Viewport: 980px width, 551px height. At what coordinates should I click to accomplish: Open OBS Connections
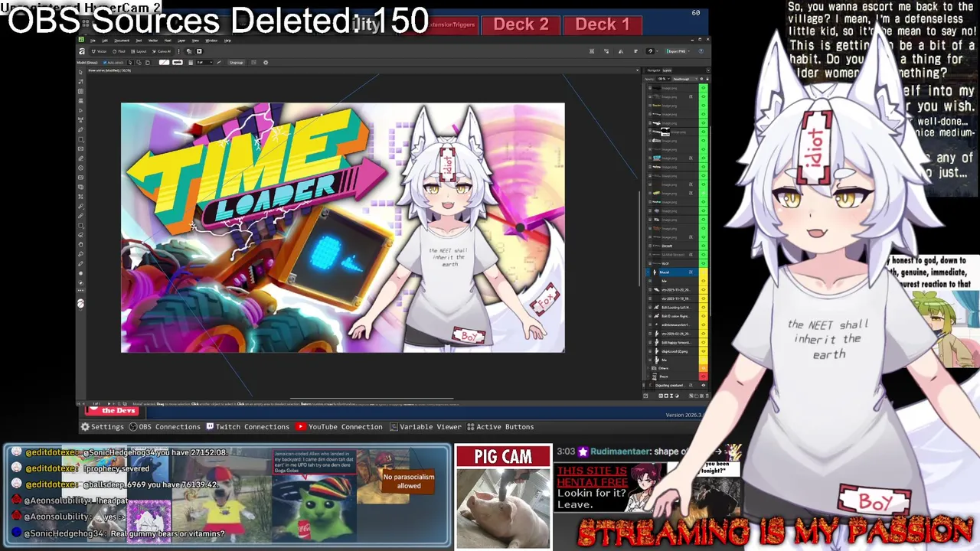click(164, 427)
